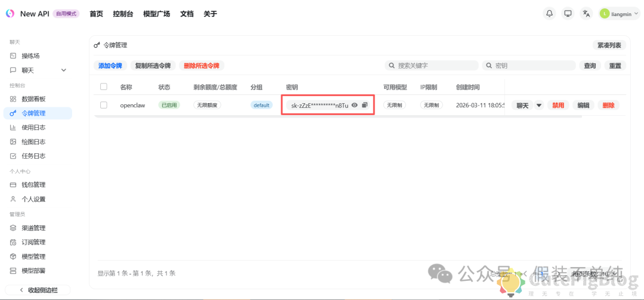This screenshot has width=644, height=300.
Task: Click the 添加令牌 button
Action: pyautogui.click(x=110, y=66)
